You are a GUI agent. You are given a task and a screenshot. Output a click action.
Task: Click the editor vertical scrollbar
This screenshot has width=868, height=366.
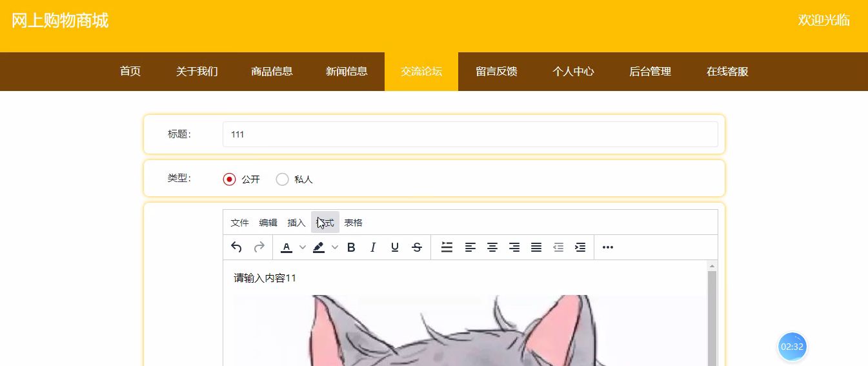click(x=712, y=318)
